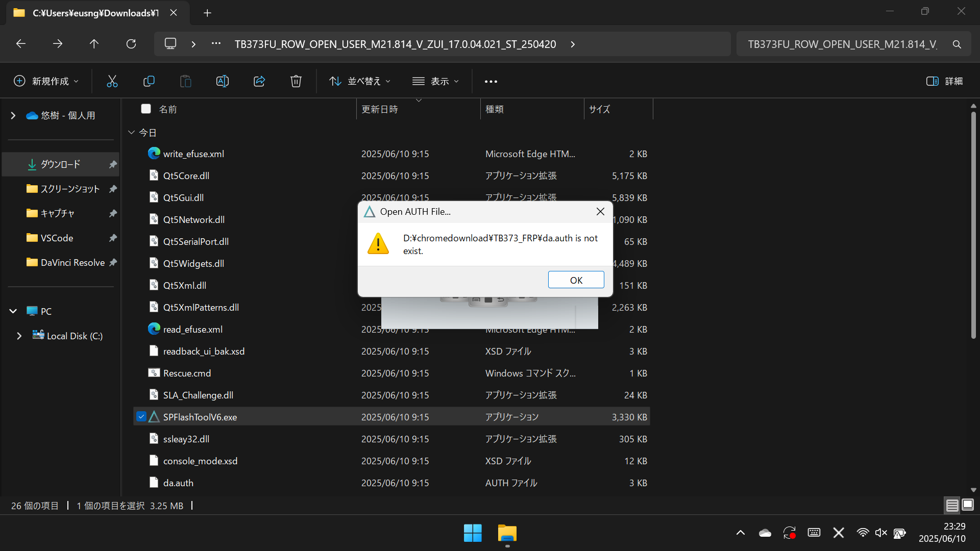Click the Up directory arrow icon
Screen dimensions: 980x551
94,44
